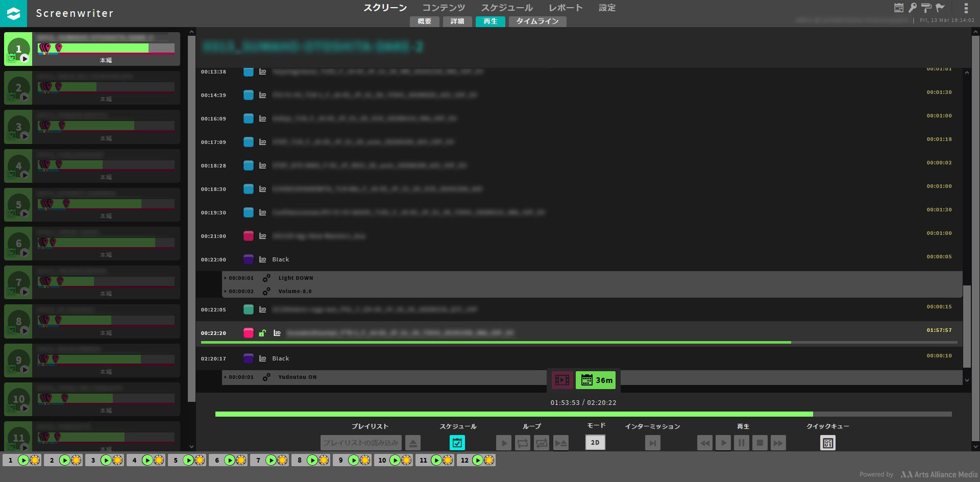Click the film strip icon above timecode

[562, 380]
